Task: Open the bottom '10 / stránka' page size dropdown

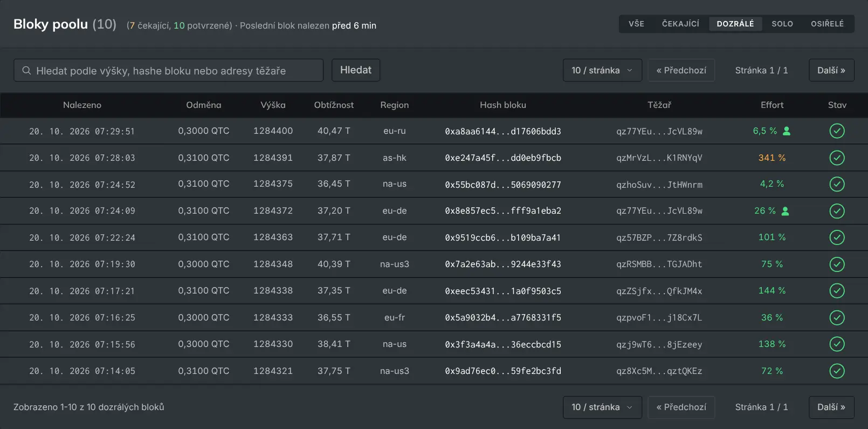Action: tap(602, 407)
